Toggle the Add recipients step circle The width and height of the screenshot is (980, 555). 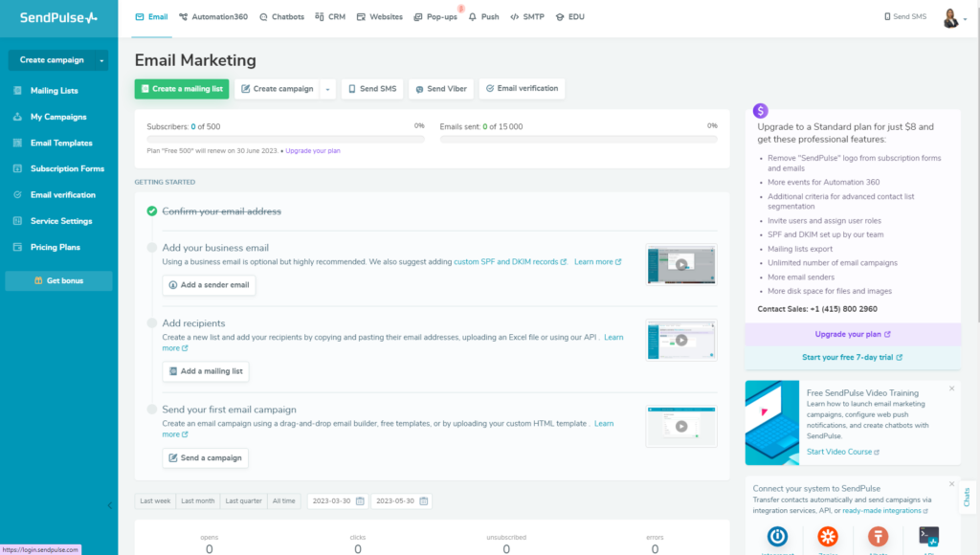pyautogui.click(x=151, y=323)
